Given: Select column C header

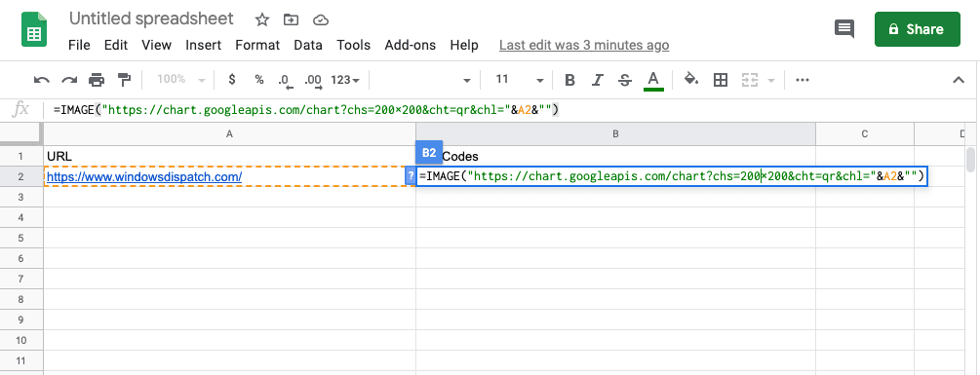Looking at the screenshot, I should [864, 133].
